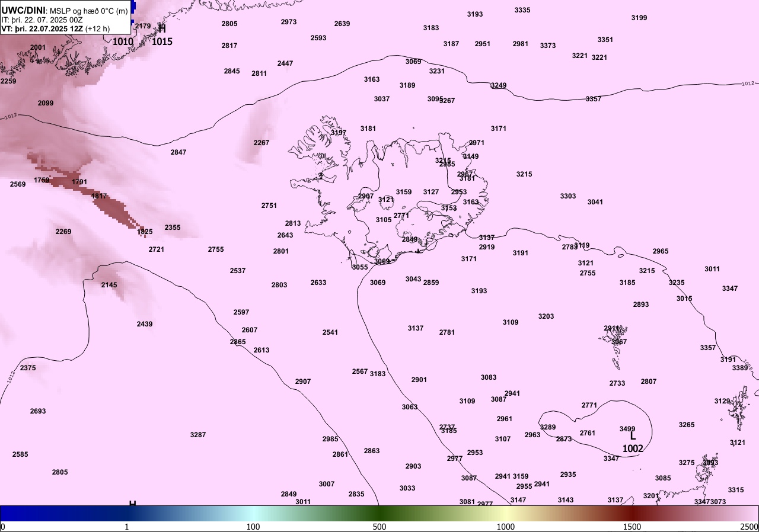759x532 pixels.
Task: Click the 1000 label on the color scale
Action: pos(506,527)
